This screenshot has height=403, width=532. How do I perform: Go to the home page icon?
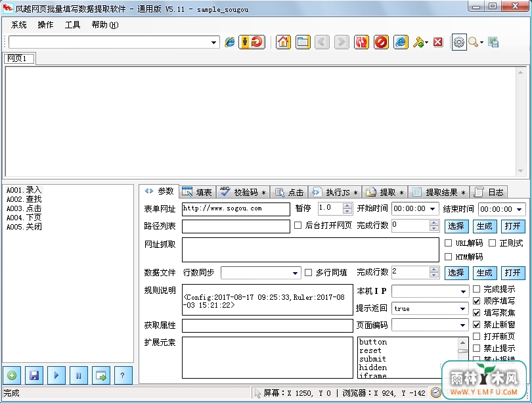(283, 42)
